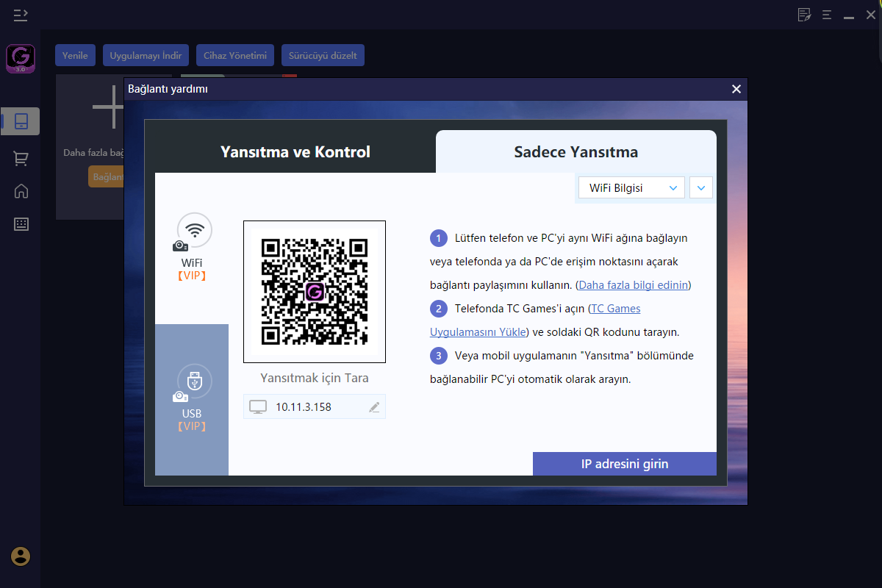Image resolution: width=882 pixels, height=588 pixels.
Task: Open the keyboard mapping icon in sidebar
Action: point(21,224)
